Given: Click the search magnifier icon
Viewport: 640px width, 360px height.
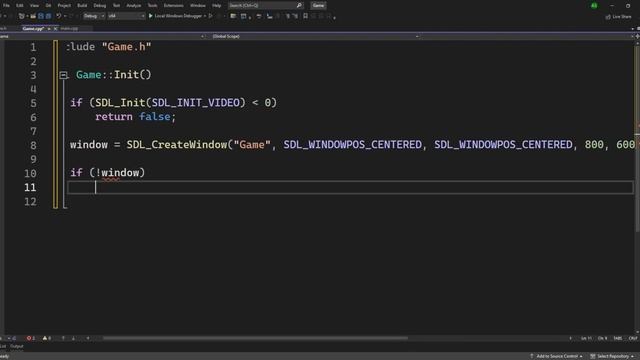Looking at the screenshot, I should click(x=299, y=6).
